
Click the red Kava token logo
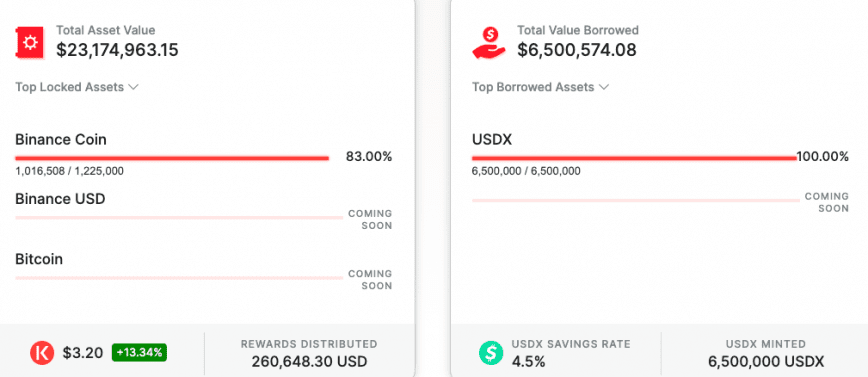pyautogui.click(x=42, y=353)
